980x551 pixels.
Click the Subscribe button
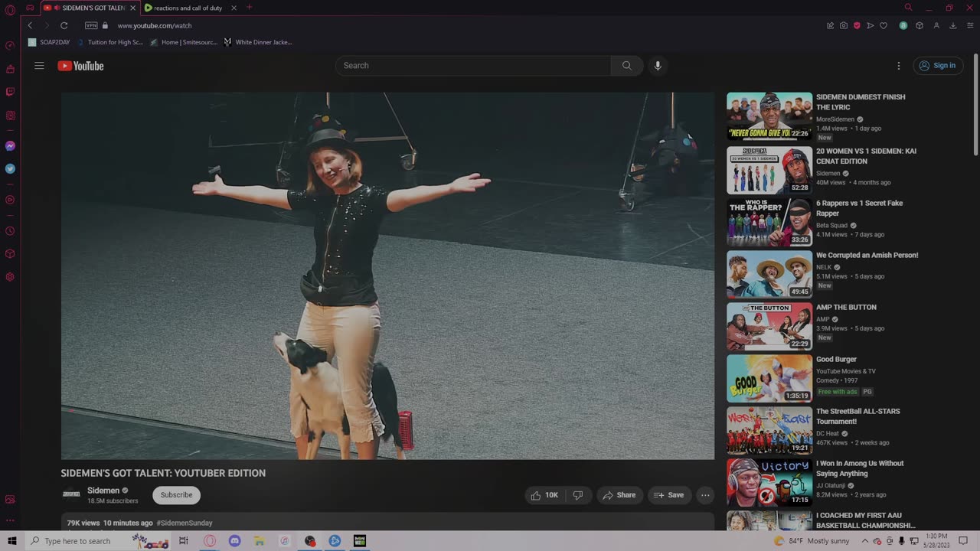(176, 495)
